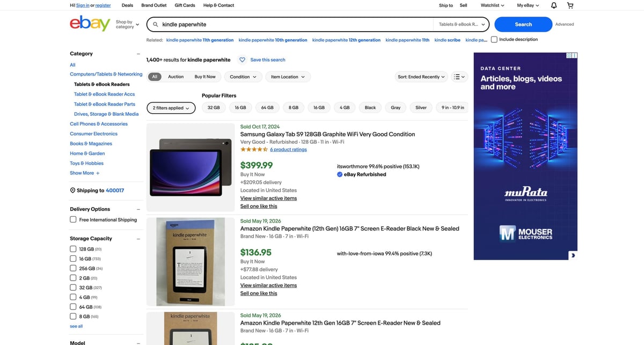644x345 pixels.
Task: Open the My eBay dropdown
Action: click(x=529, y=5)
